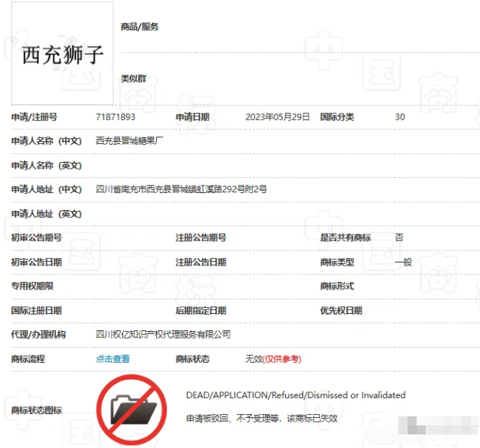Screen dimensions: 480x448
Task: Click the 商标状态图标 label
Action: click(x=37, y=410)
